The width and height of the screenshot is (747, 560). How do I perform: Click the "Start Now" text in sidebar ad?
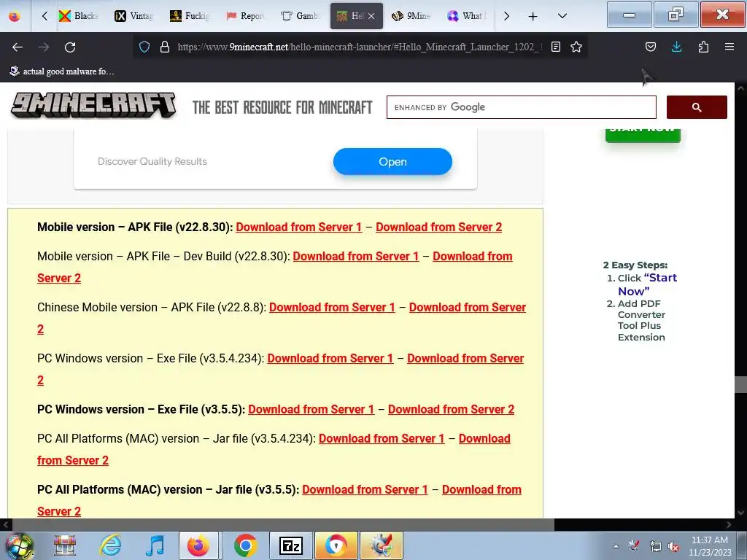pos(648,284)
